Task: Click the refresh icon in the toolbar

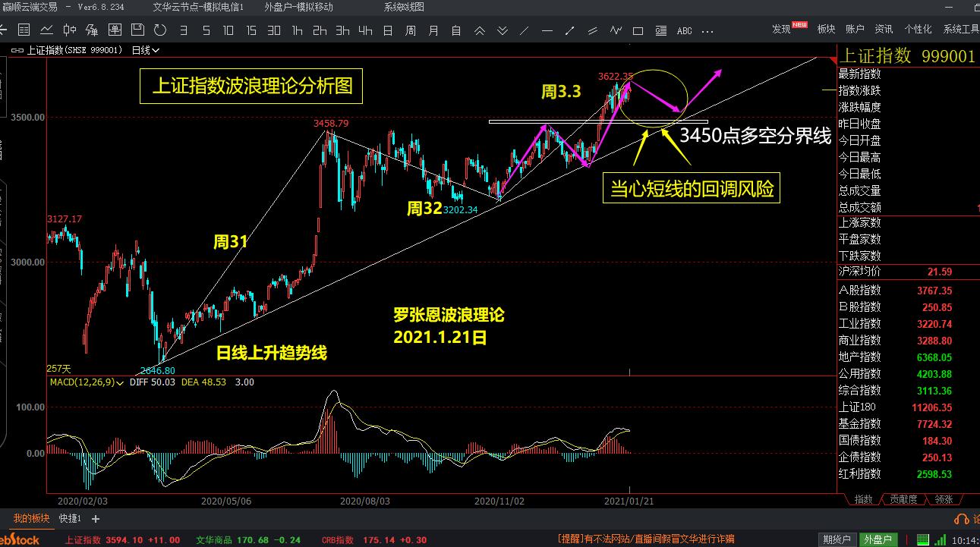Action: pyautogui.click(x=159, y=30)
